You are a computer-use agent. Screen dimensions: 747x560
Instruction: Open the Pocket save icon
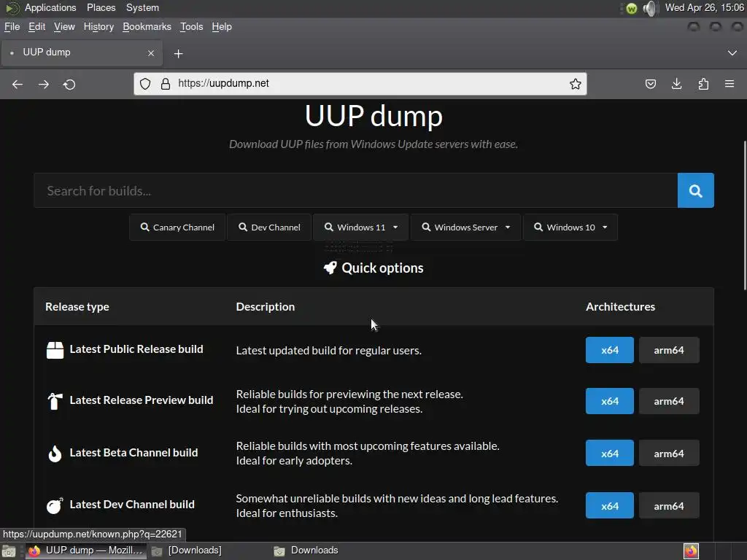pyautogui.click(x=650, y=85)
